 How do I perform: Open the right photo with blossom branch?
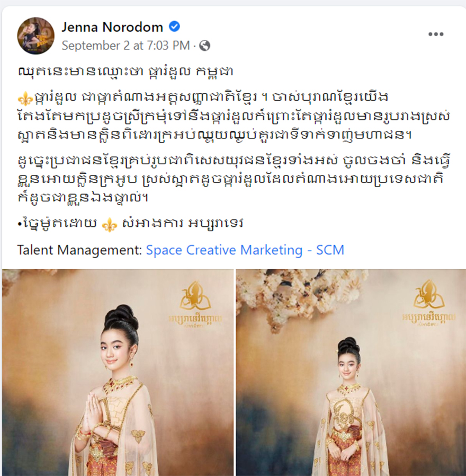coord(351,373)
